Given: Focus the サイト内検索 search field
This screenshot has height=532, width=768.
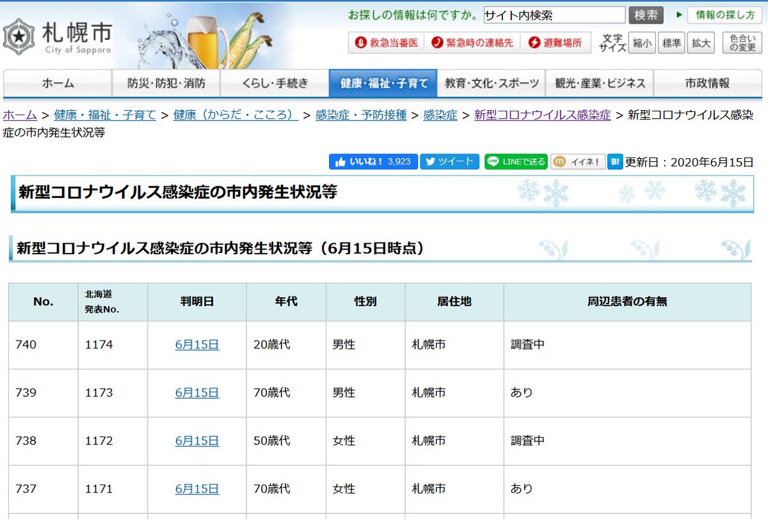Looking at the screenshot, I should (554, 15).
